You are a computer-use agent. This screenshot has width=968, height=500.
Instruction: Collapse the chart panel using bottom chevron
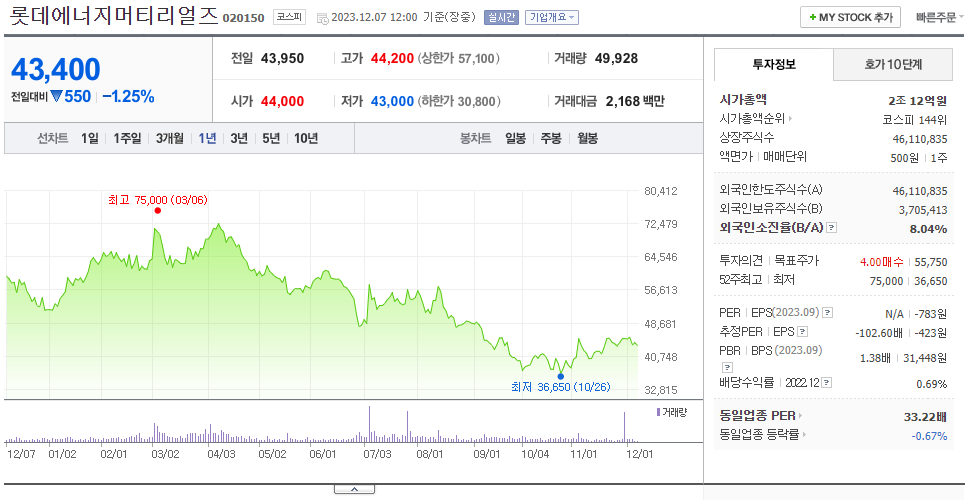tap(354, 490)
